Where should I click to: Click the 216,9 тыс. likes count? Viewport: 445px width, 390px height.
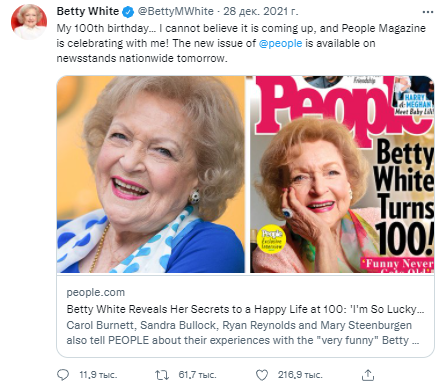300,375
